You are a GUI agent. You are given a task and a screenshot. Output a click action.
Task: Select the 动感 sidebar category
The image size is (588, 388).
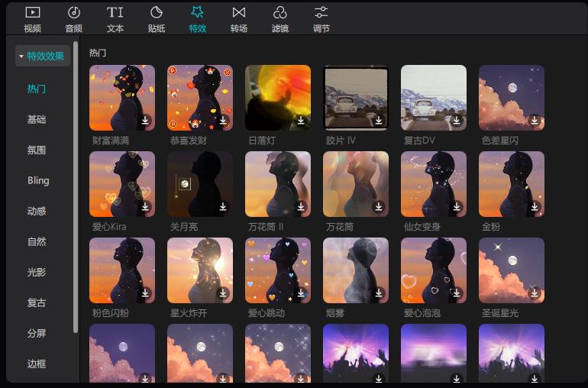[37, 212]
